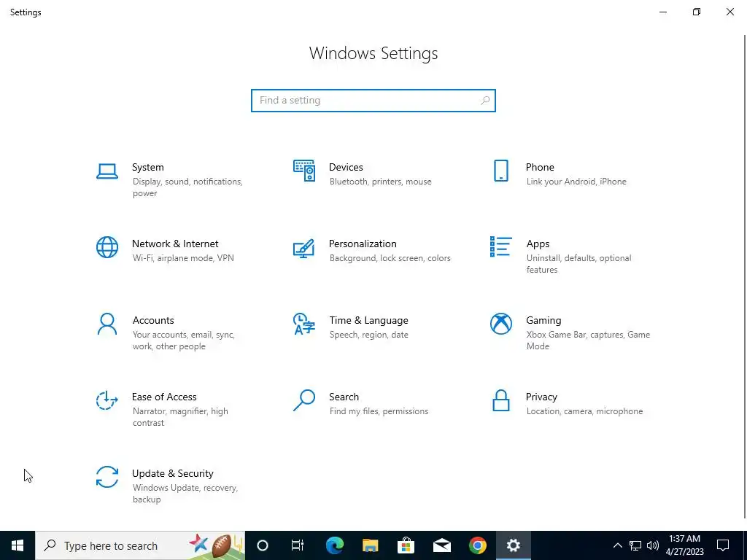747x560 pixels.
Task: Open the Personalization paintbrush icon
Action: 304,248
